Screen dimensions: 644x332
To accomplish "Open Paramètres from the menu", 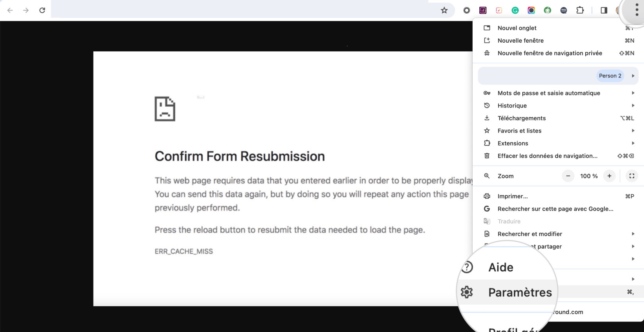I will 520,292.
